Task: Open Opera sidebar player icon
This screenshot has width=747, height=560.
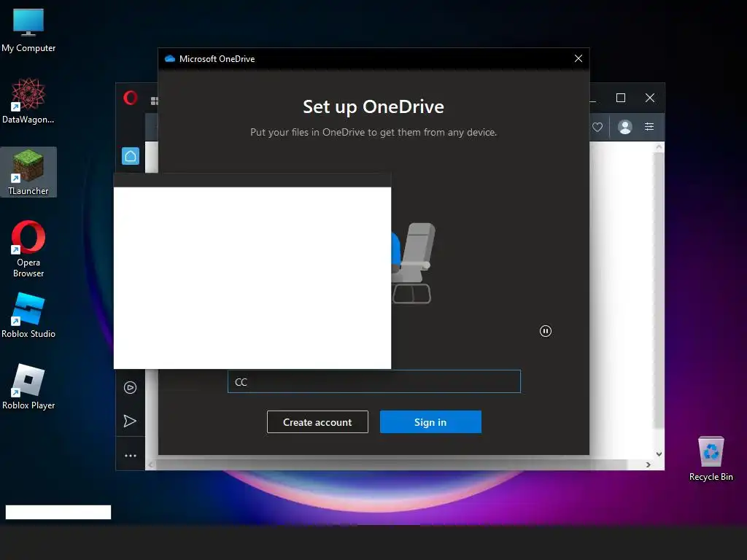Action: click(130, 388)
